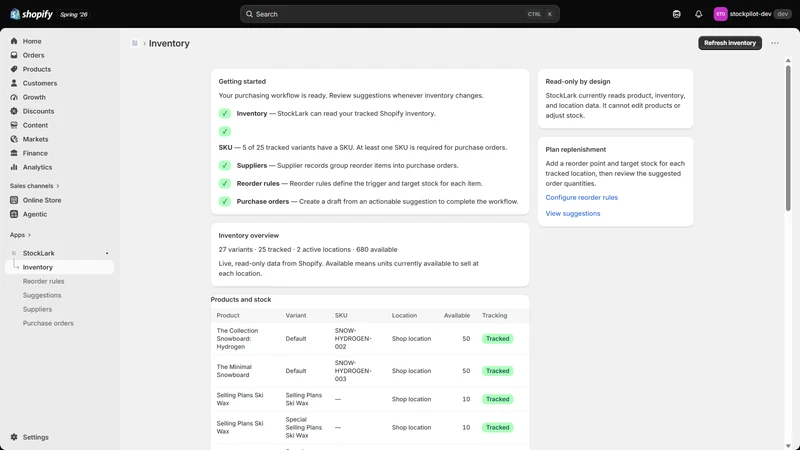Viewport: 800px width, 450px height.
Task: Click the Inventory step green checkmark
Action: [x=224, y=113]
